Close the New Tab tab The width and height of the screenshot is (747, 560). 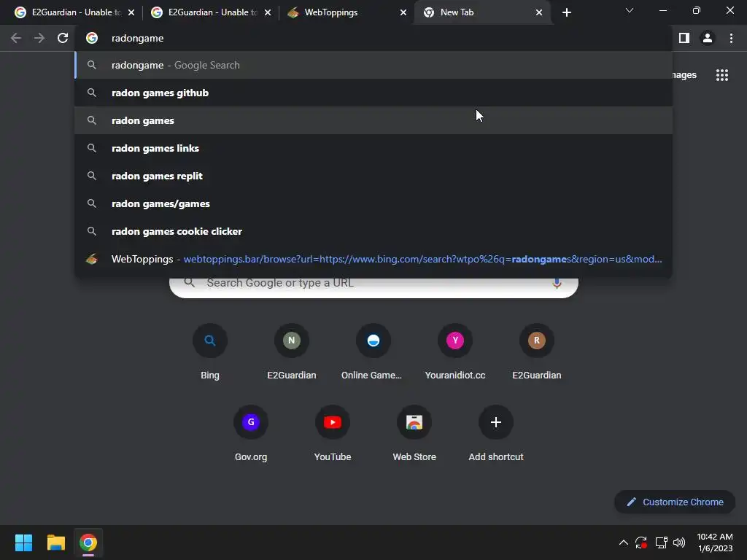[539, 12]
